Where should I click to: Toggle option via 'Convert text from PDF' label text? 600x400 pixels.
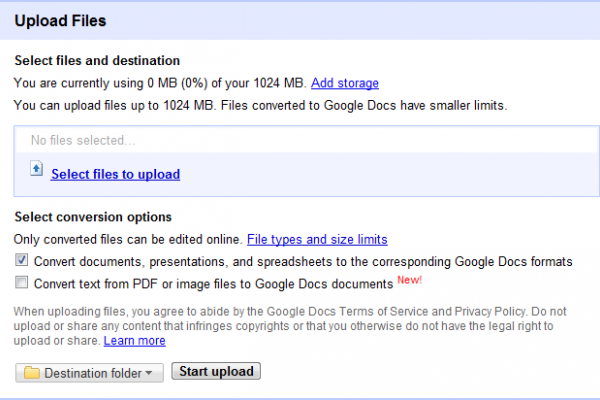tap(214, 284)
